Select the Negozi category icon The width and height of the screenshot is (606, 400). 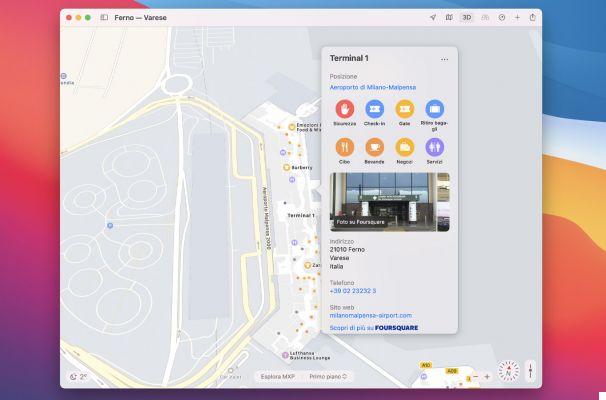[405, 147]
